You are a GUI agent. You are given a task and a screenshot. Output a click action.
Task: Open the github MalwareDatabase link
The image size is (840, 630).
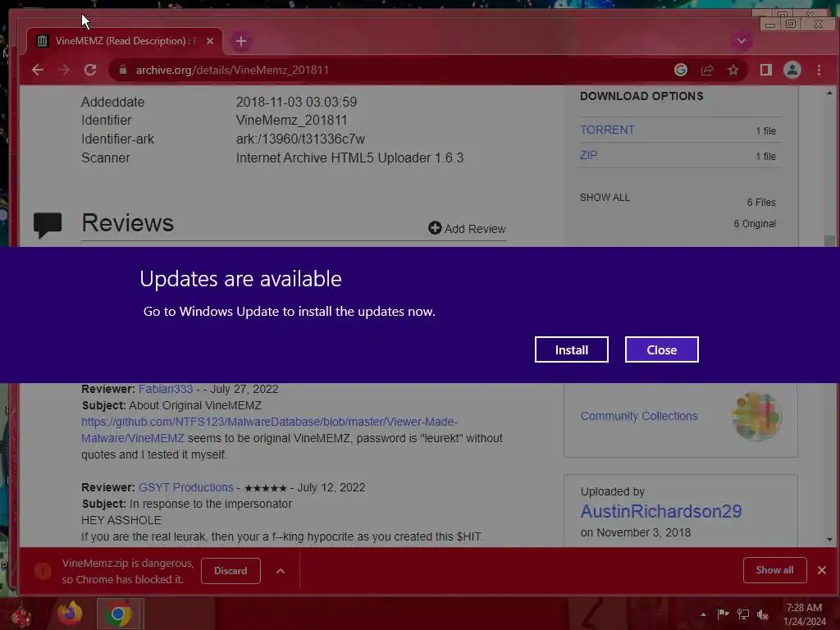click(x=269, y=430)
